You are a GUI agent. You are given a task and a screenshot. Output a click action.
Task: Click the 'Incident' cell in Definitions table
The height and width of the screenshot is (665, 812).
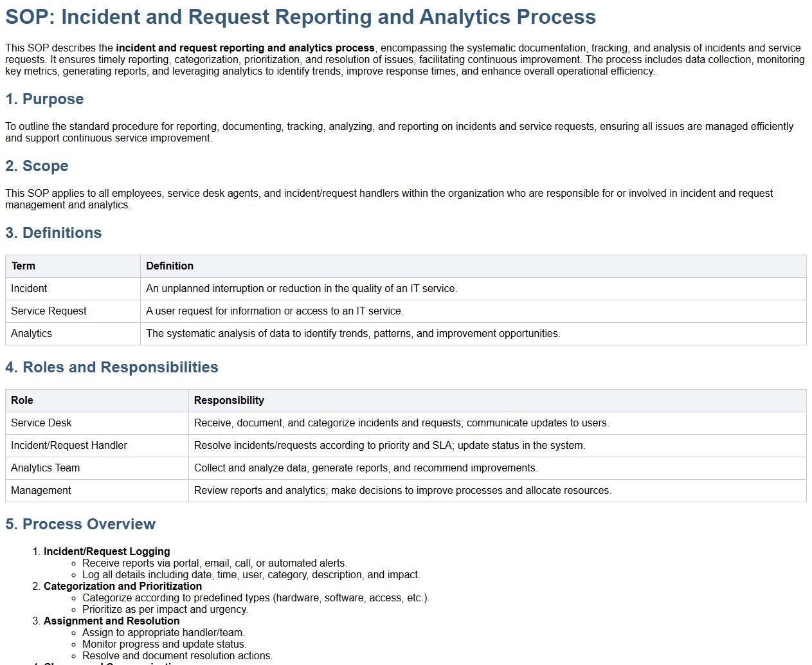[x=29, y=289]
